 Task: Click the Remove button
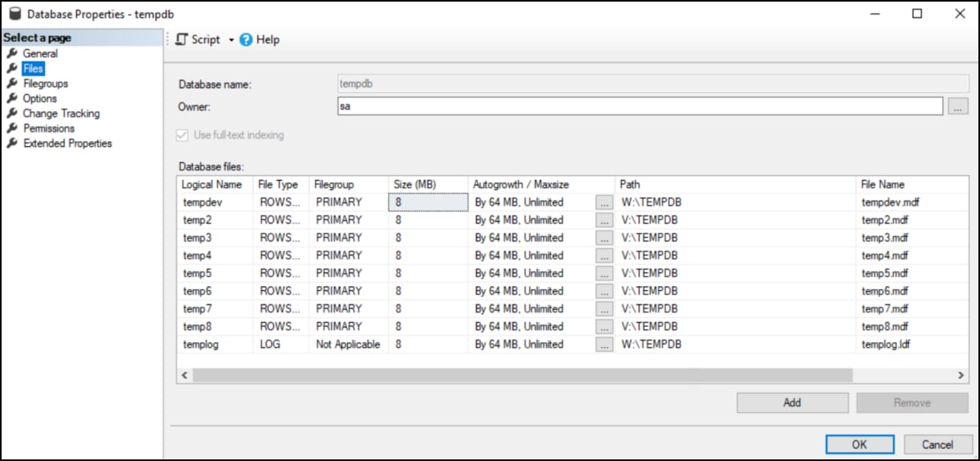point(913,402)
